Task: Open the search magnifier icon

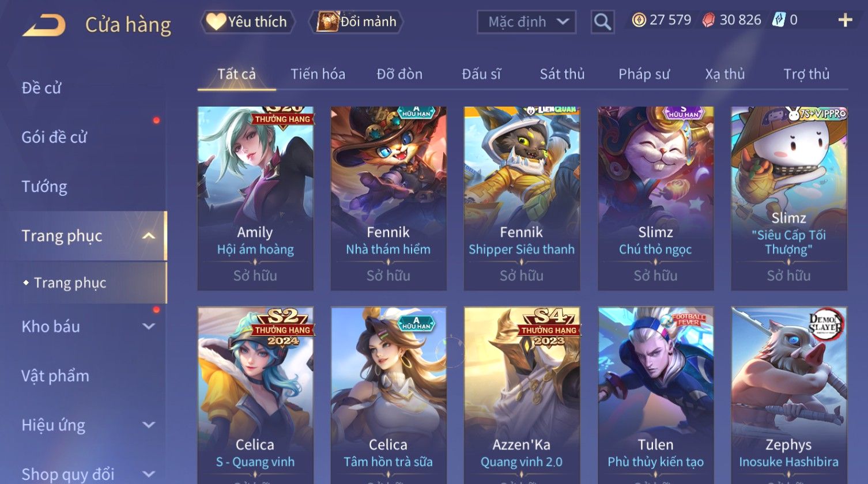Action: coord(602,22)
